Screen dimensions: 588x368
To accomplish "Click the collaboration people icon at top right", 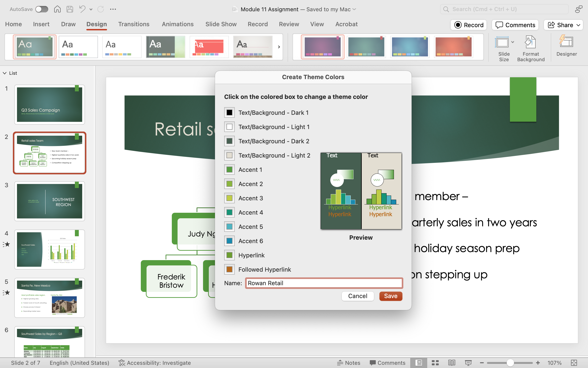I will click(579, 9).
